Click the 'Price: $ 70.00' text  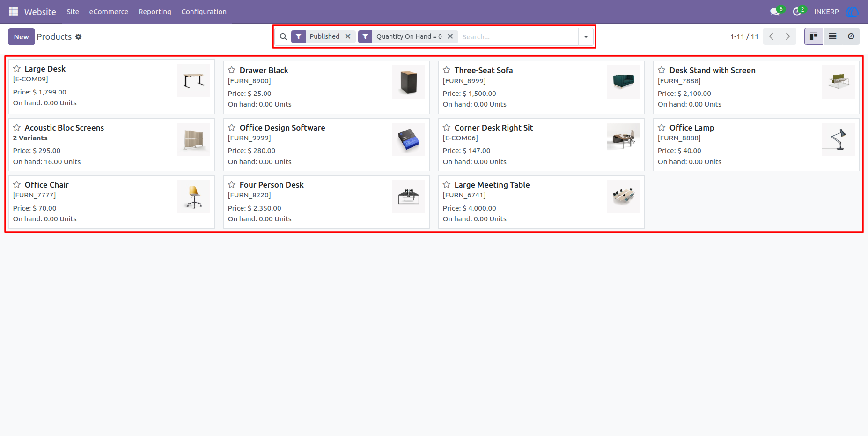[35, 208]
